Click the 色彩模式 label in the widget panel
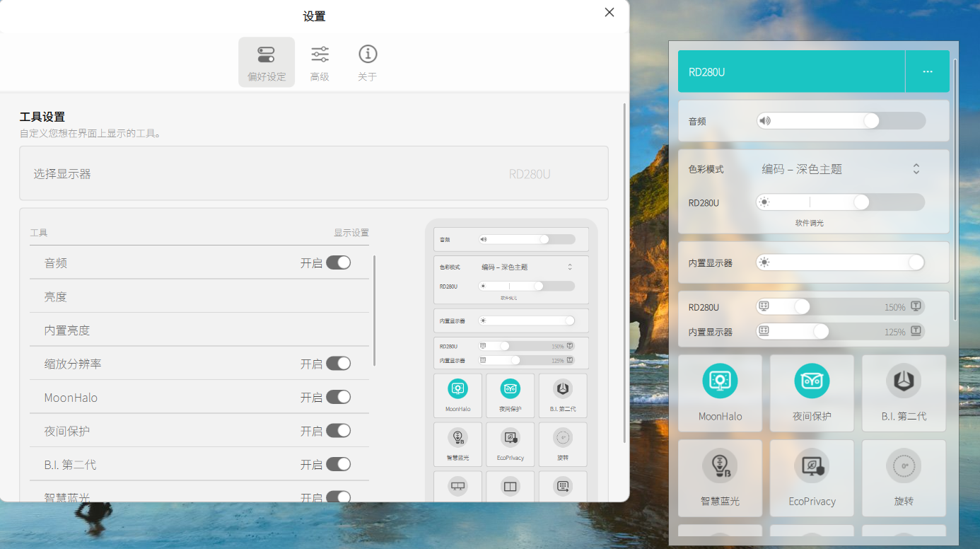The width and height of the screenshot is (980, 549). click(x=706, y=169)
